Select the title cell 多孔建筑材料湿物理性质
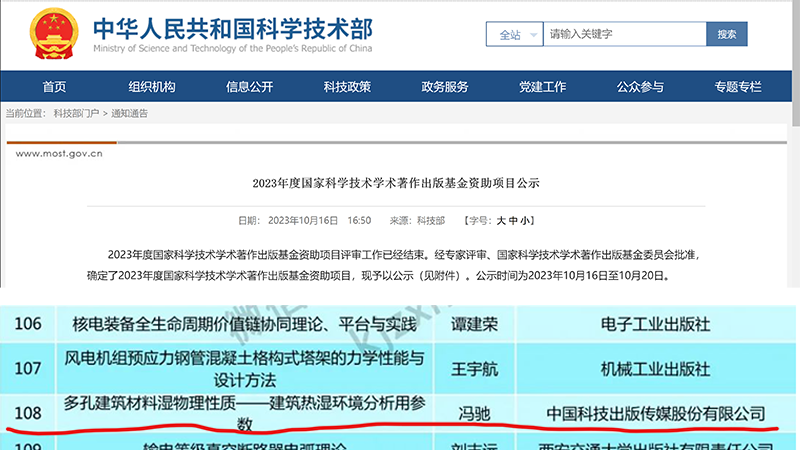 244,413
